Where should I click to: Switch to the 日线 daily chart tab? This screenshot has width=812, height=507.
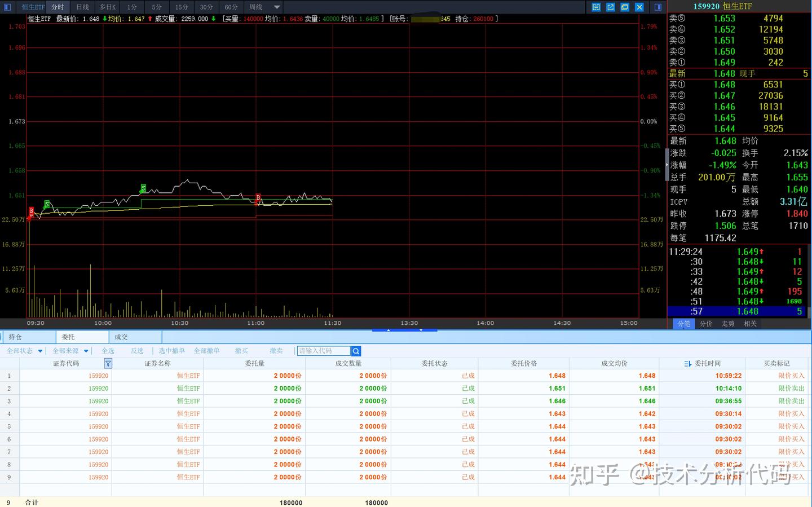[82, 7]
